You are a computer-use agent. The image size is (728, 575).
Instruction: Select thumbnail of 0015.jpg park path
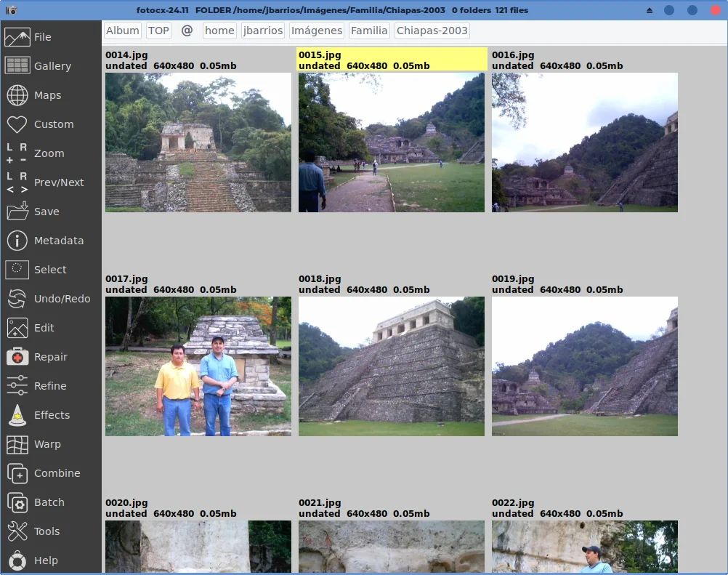(x=392, y=142)
